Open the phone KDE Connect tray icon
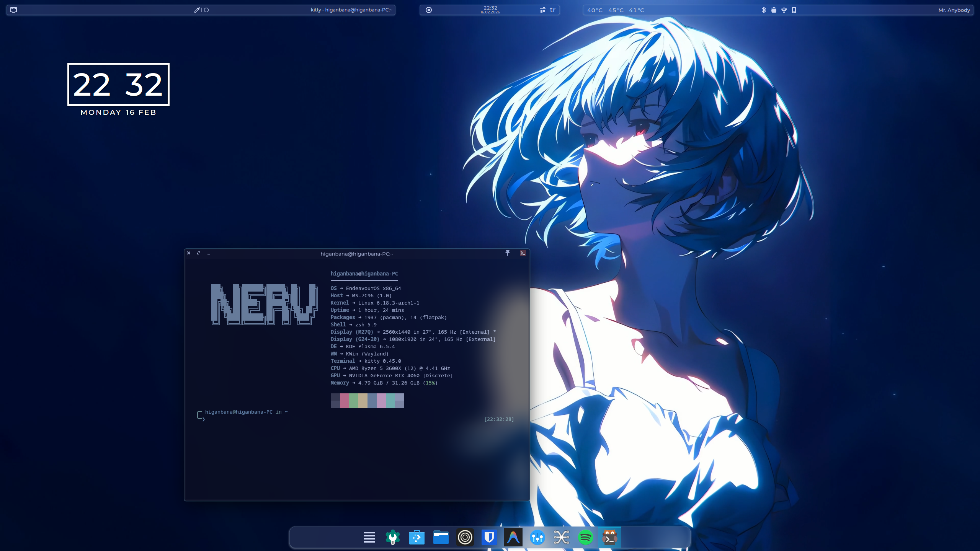The height and width of the screenshot is (551, 980). [x=794, y=10]
